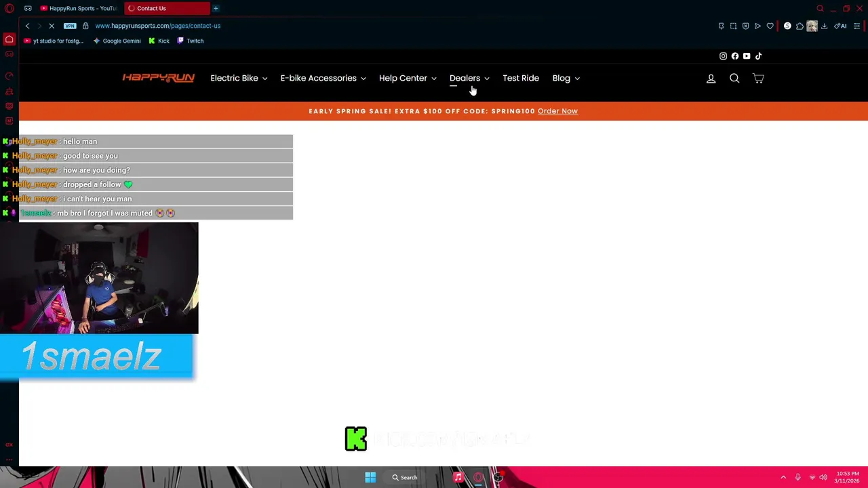
Task: Open GX Control speedometer in sidebar
Action: pos(9,76)
